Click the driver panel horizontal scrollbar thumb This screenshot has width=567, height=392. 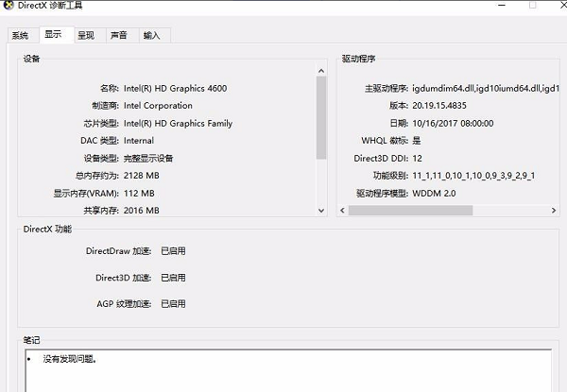pyautogui.click(x=410, y=211)
